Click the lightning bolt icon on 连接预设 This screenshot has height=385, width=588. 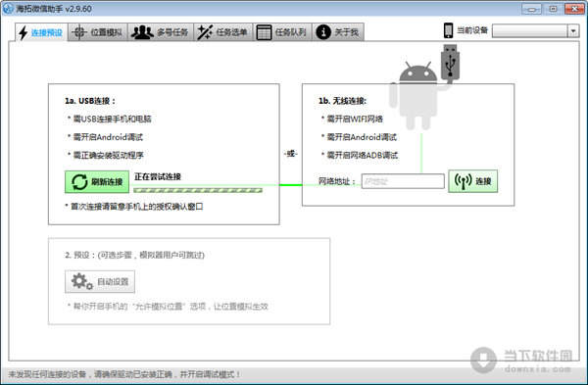pos(24,32)
